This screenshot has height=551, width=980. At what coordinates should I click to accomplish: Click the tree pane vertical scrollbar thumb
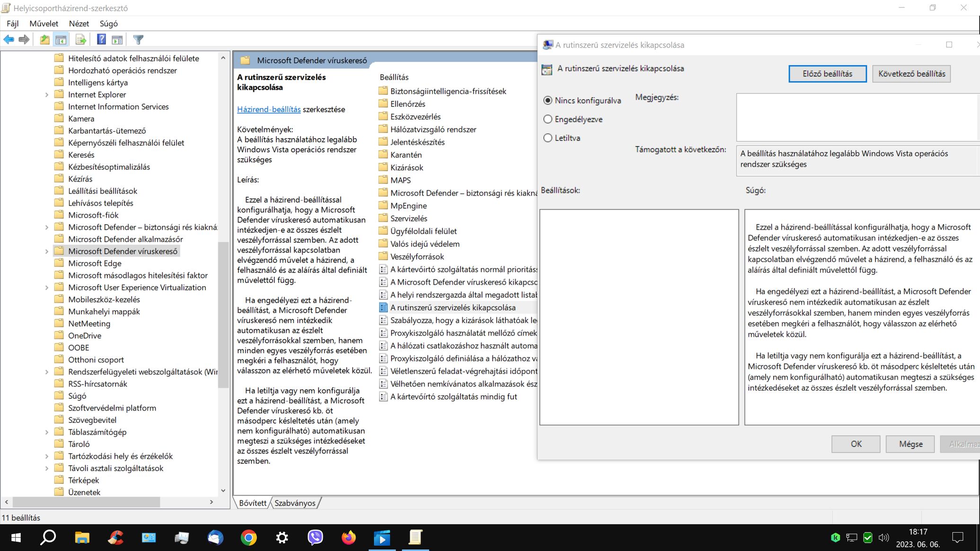pos(223,315)
